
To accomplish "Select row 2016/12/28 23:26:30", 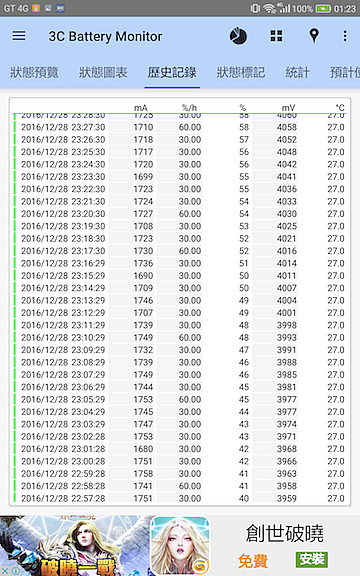I will pyautogui.click(x=180, y=140).
